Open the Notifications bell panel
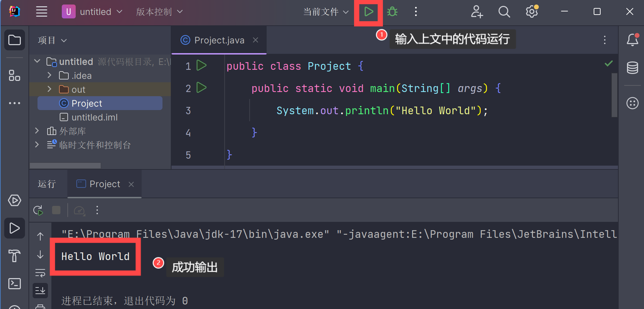This screenshot has width=644, height=309. (x=632, y=40)
